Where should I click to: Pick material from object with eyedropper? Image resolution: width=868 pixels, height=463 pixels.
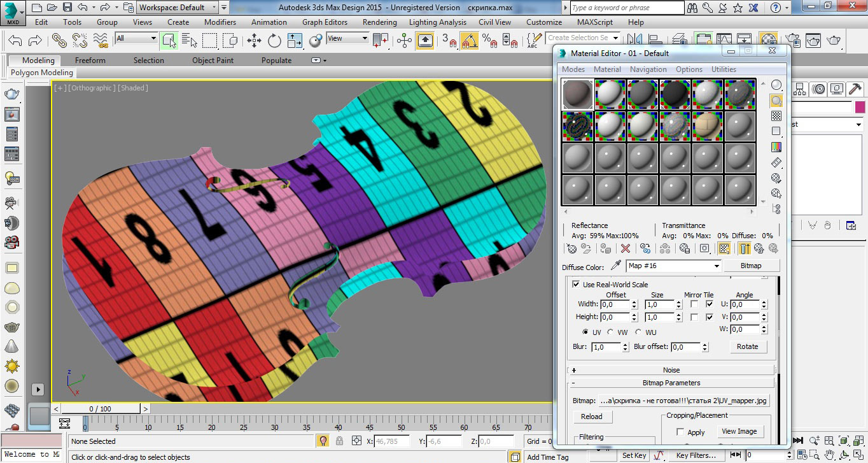(615, 266)
